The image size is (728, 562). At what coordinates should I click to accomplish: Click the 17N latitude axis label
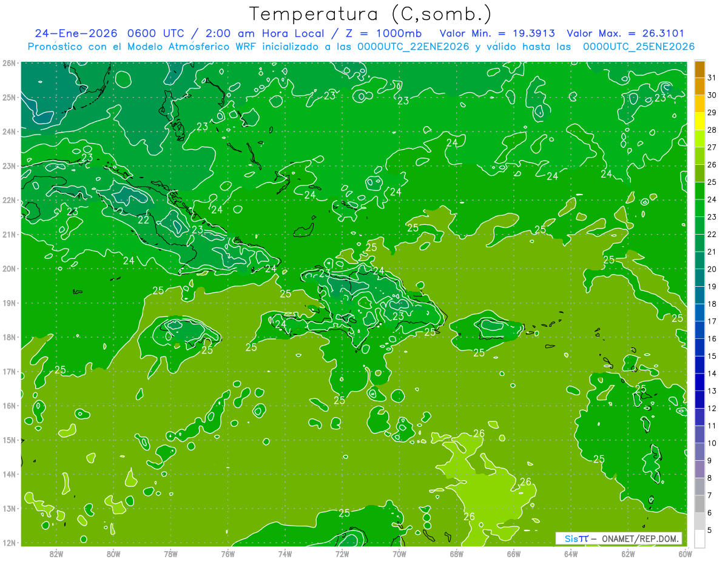pyautogui.click(x=9, y=372)
